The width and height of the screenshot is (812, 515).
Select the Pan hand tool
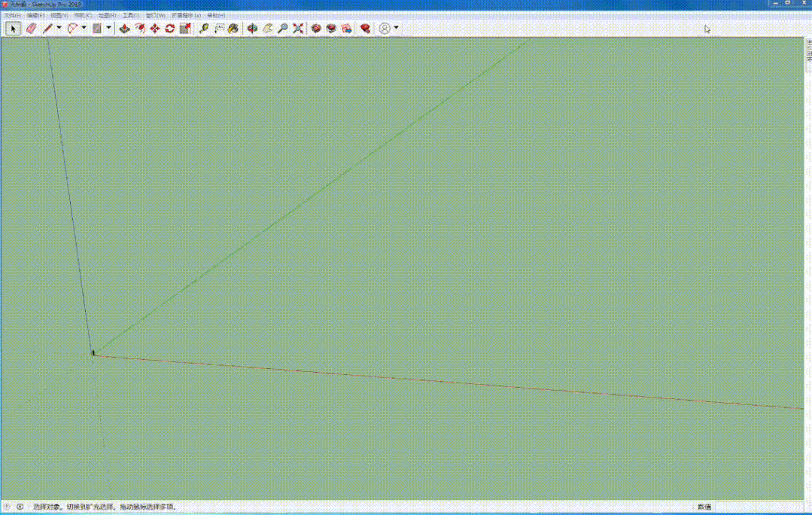click(268, 29)
